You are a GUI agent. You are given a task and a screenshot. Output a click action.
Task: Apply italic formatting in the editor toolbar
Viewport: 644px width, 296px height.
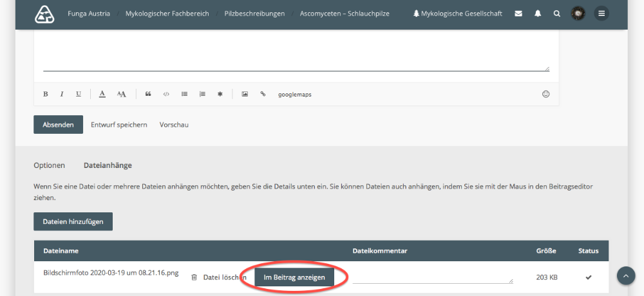point(62,94)
